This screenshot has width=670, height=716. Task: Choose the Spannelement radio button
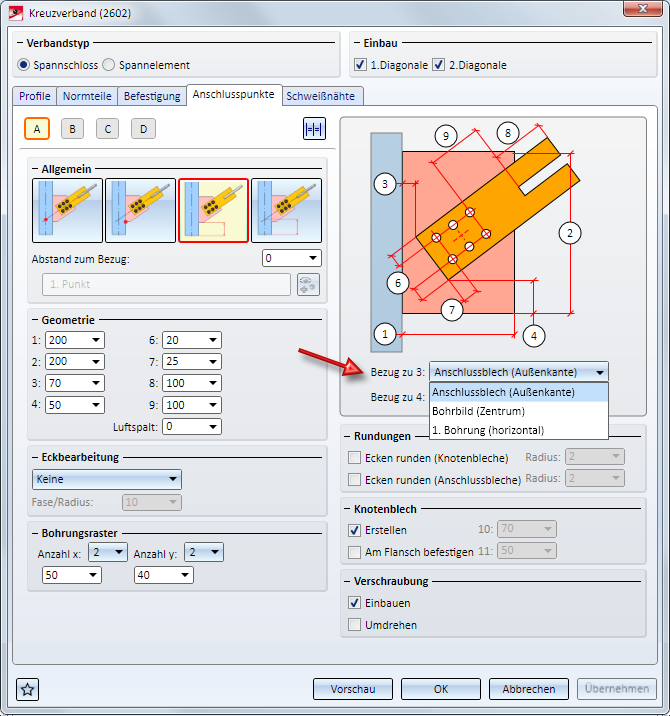pyautogui.click(x=108, y=65)
